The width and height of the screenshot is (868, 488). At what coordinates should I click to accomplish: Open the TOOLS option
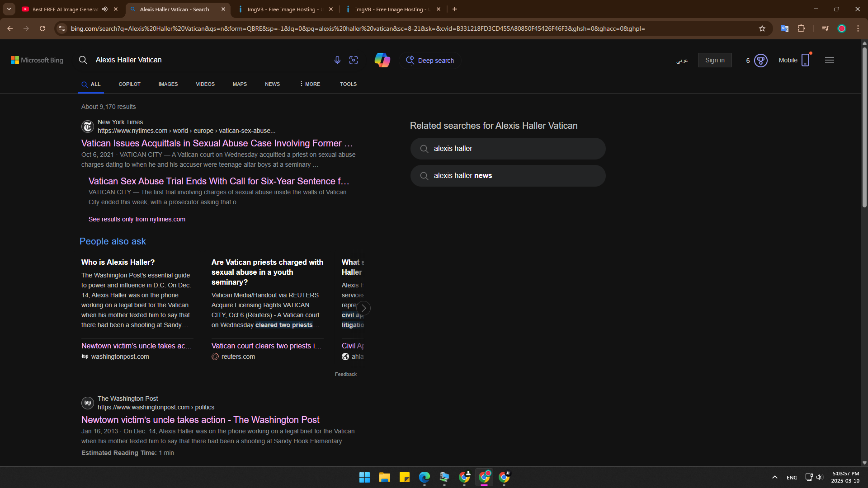[348, 84]
